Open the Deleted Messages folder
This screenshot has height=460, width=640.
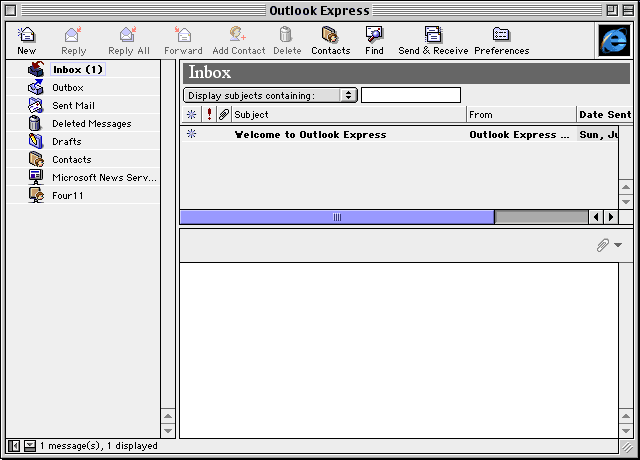pos(91,124)
